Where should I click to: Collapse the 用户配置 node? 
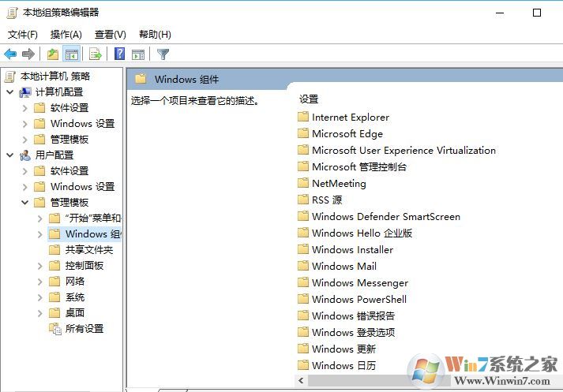pyautogui.click(x=10, y=155)
